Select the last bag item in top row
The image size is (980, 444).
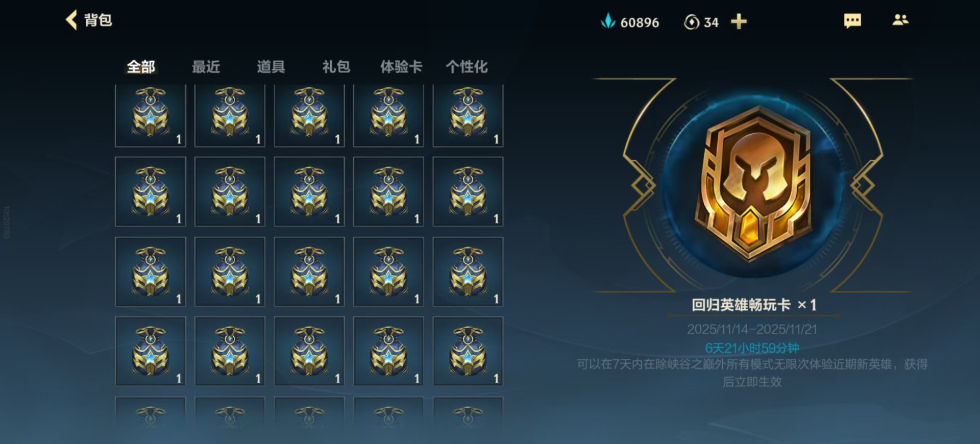[x=468, y=116]
